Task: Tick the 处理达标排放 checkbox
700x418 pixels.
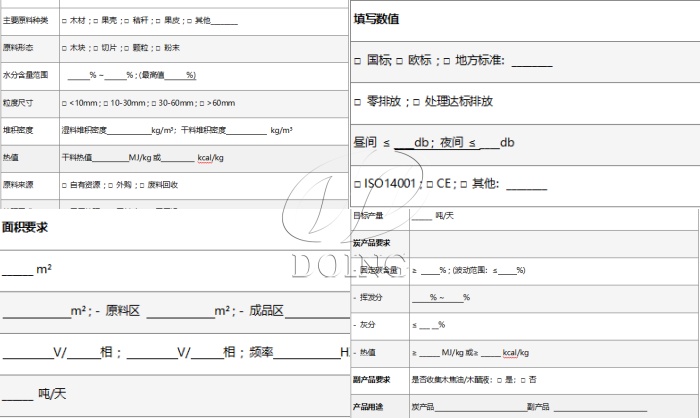Action: coord(417,102)
